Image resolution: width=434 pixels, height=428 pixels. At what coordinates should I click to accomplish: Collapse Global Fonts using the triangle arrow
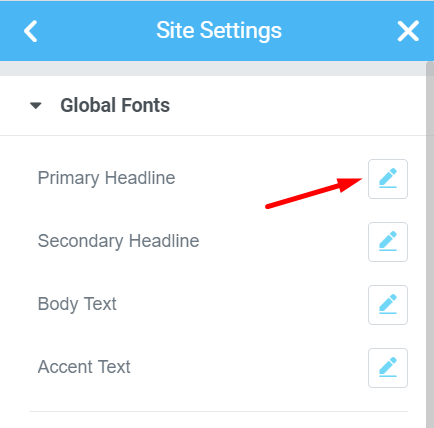36,106
